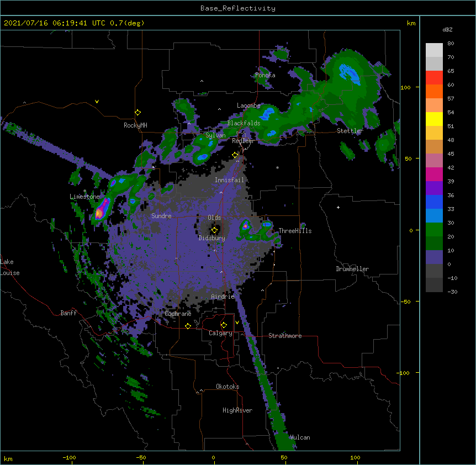Click the Stettler label
The height and width of the screenshot is (465, 476).
pos(350,131)
